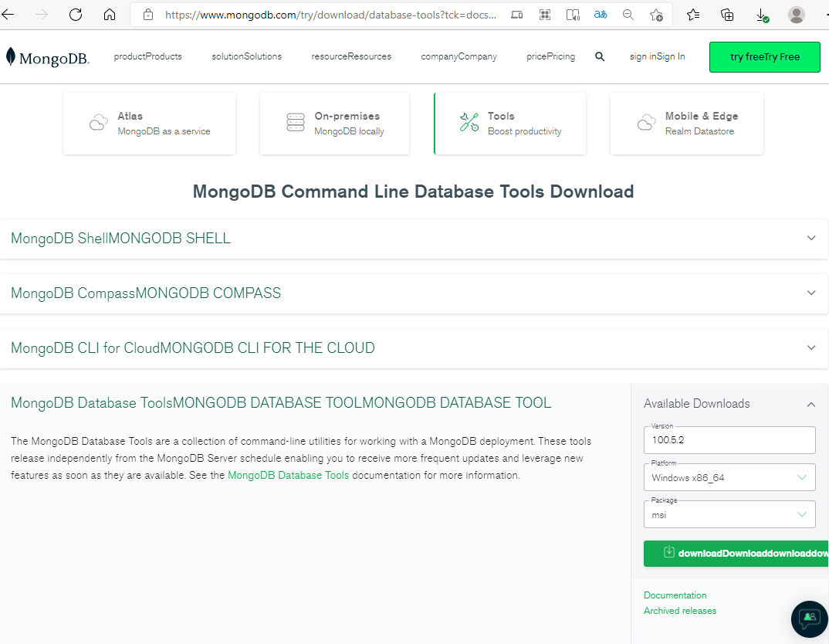
Task: Select the Atlas MongoDB as a service tab
Action: pos(149,124)
